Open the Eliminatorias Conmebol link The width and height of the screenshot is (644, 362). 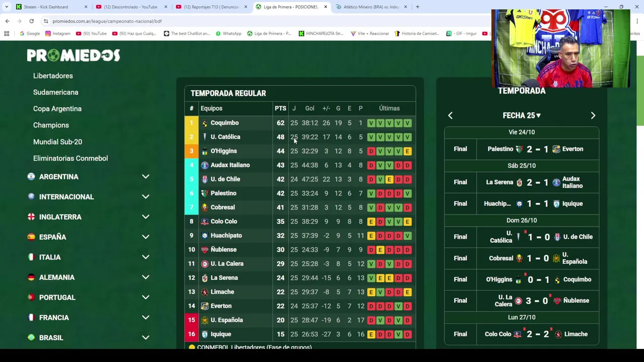coord(70,158)
